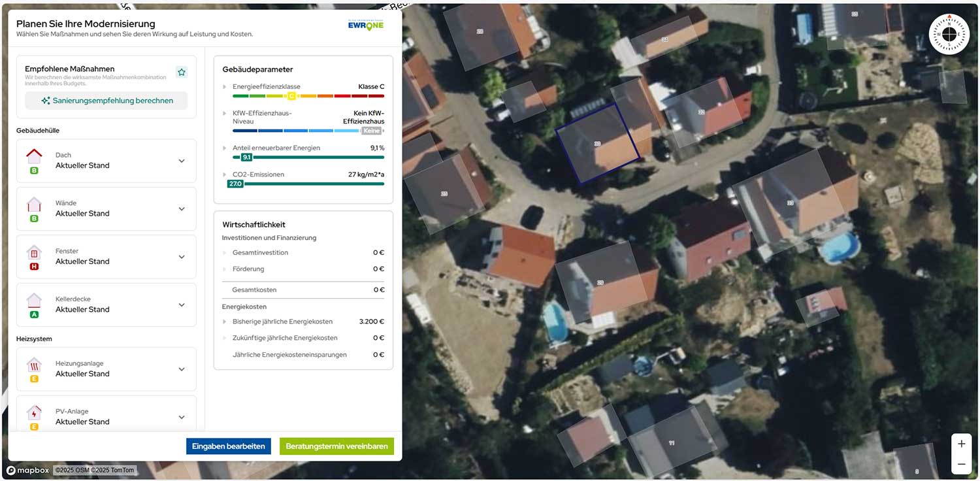Screen dimensions: 980x481
Task: Click the star icon beside Empfohlene Maßnahmen
Action: tap(182, 72)
